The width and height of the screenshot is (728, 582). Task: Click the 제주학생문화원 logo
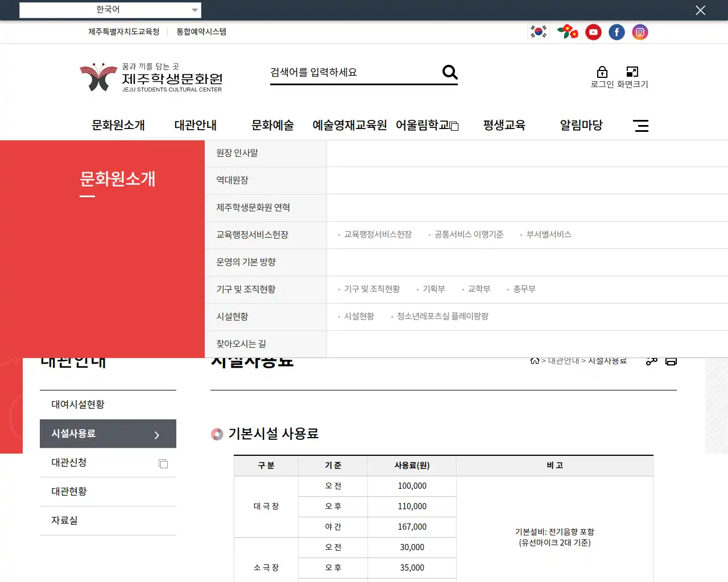tap(151, 77)
